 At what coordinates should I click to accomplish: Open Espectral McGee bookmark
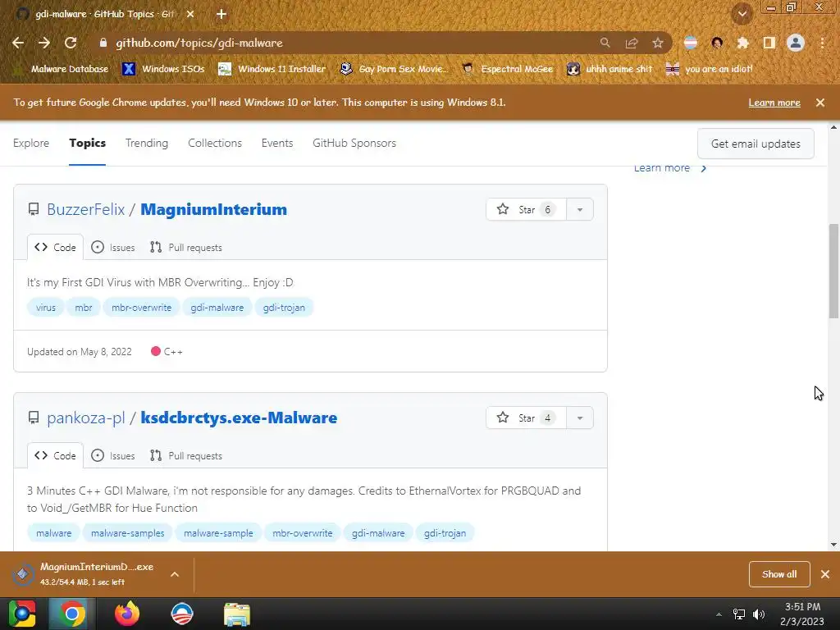(507, 69)
